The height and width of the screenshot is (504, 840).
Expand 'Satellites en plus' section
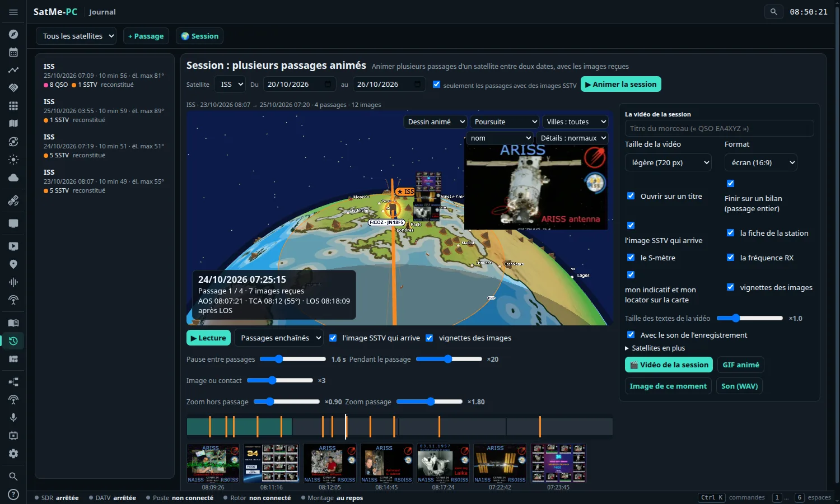pyautogui.click(x=655, y=348)
